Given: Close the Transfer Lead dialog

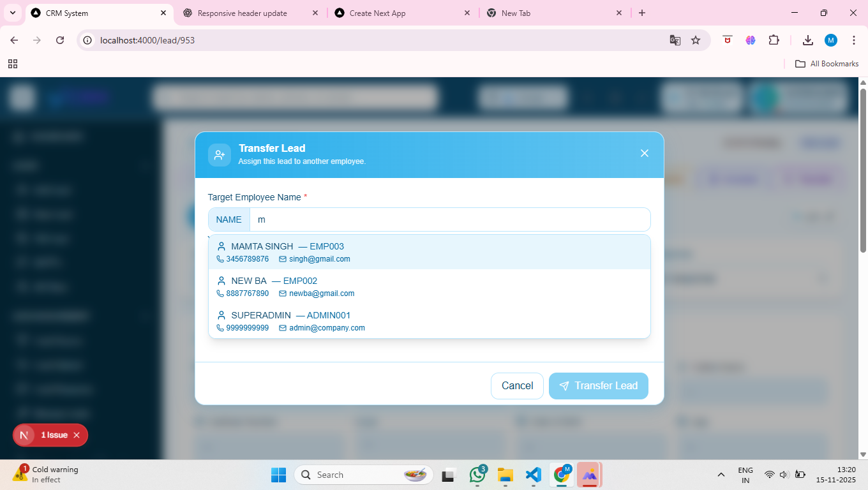Looking at the screenshot, I should [x=644, y=153].
